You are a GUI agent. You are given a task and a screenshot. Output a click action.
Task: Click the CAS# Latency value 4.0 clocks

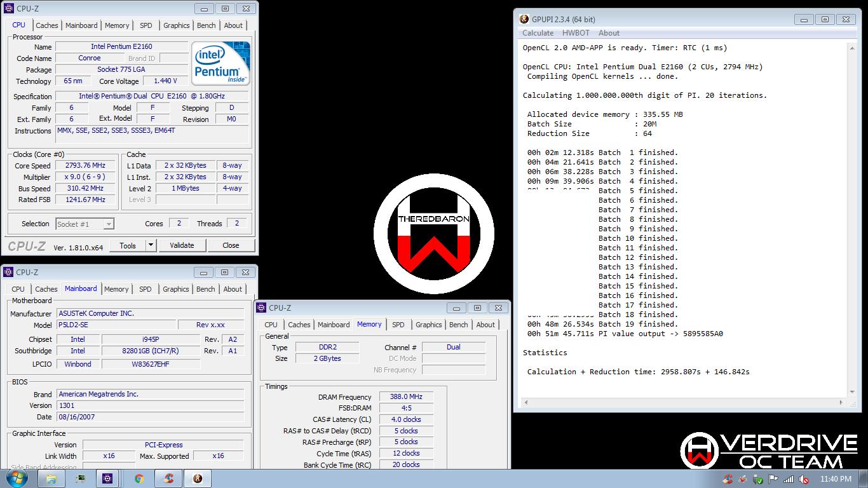tap(406, 419)
